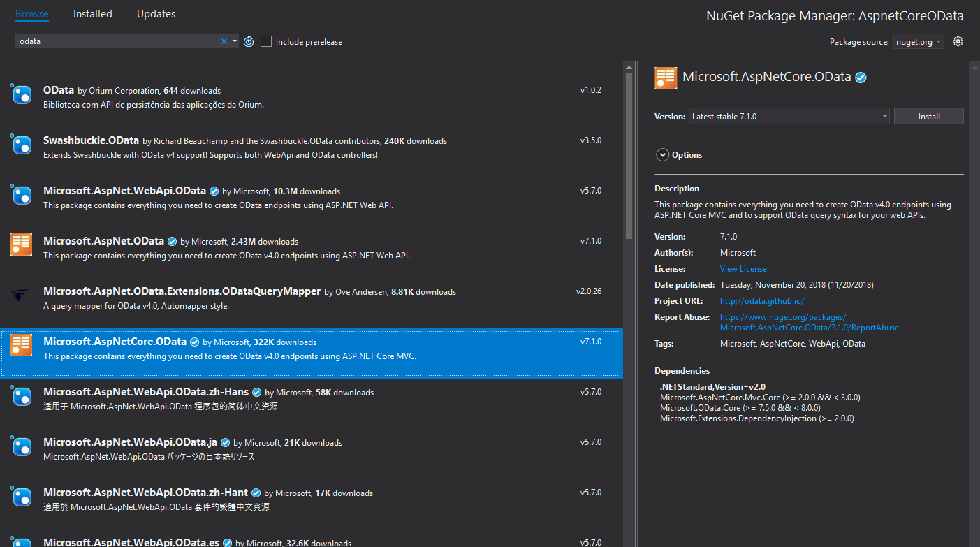The image size is (980, 547).
Task: Click verified badge next to WebApi.OData.es
Action: tap(227, 543)
